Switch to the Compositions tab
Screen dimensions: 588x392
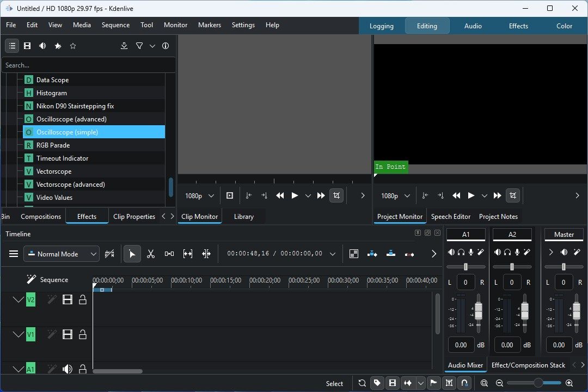click(41, 217)
